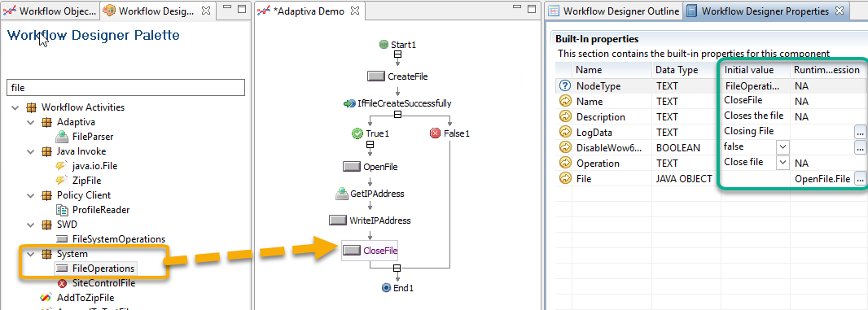Click the 'Name' column header

pyautogui.click(x=612, y=70)
